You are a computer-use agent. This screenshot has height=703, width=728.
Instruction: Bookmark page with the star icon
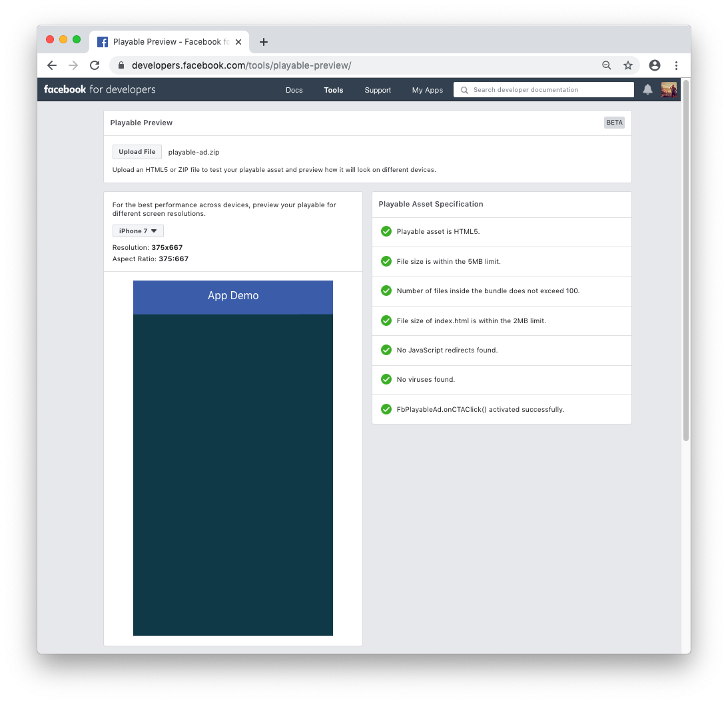pyautogui.click(x=628, y=65)
